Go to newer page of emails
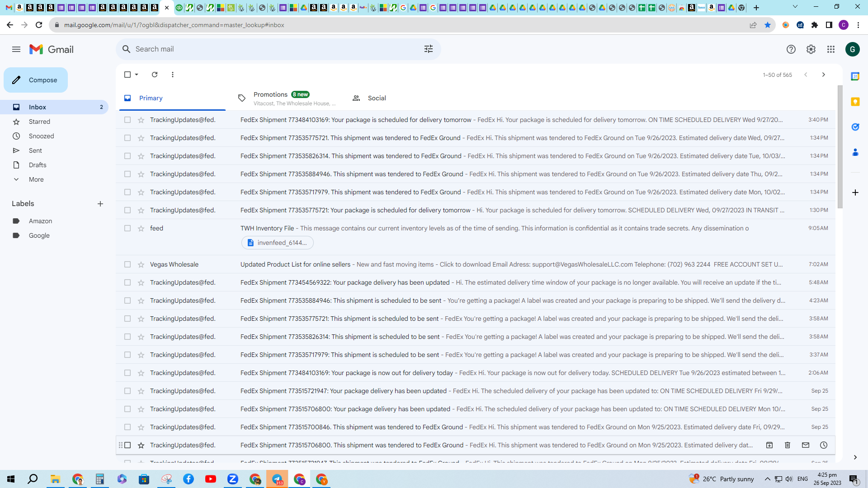This screenshot has width=868, height=488. coord(806,75)
